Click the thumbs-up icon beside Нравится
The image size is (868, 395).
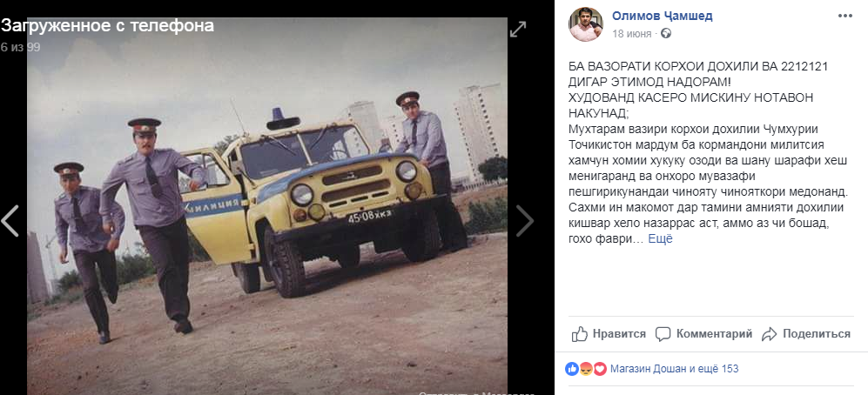(580, 333)
